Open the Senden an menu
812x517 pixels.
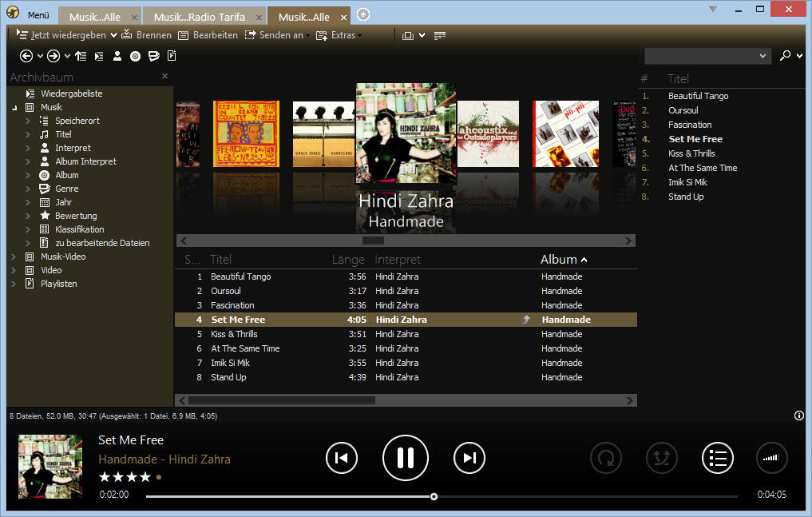pyautogui.click(x=278, y=35)
